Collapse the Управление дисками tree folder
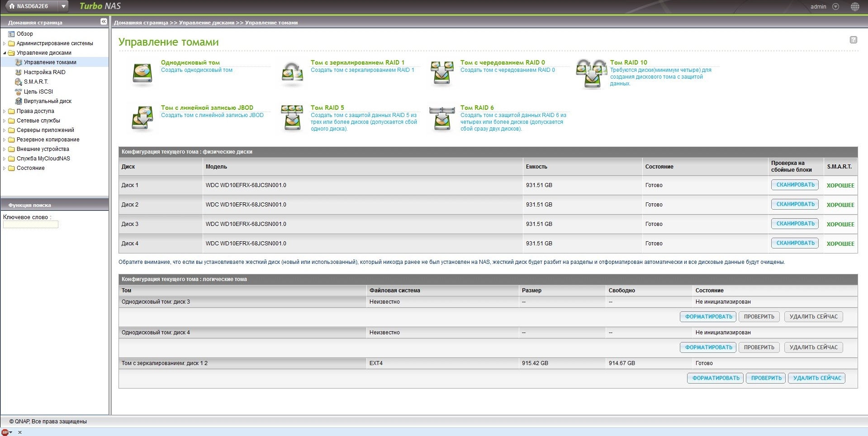 click(x=5, y=53)
